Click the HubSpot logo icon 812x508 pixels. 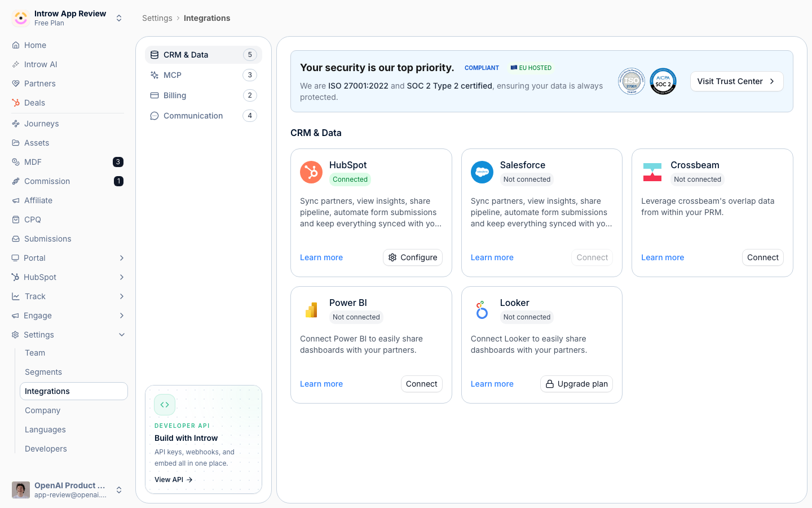[x=311, y=172]
